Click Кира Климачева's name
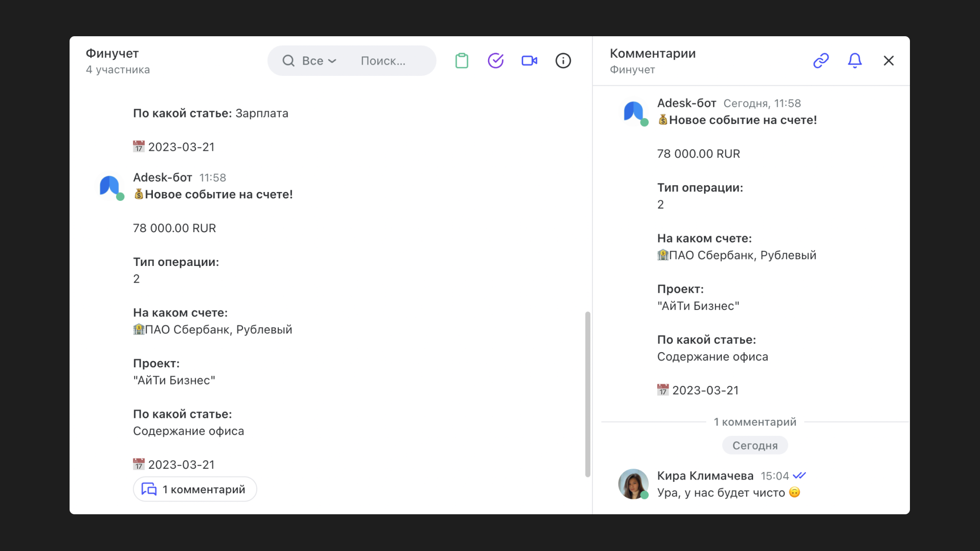 pyautogui.click(x=705, y=476)
